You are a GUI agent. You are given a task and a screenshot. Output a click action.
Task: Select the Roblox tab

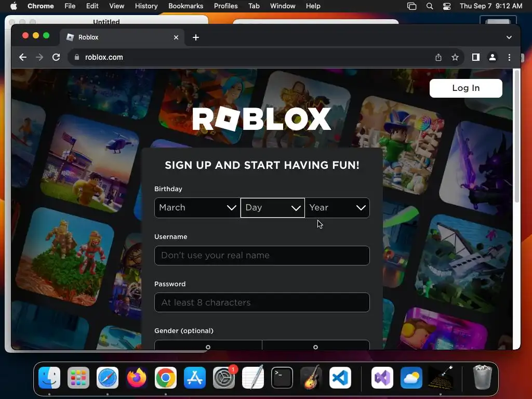pos(122,37)
